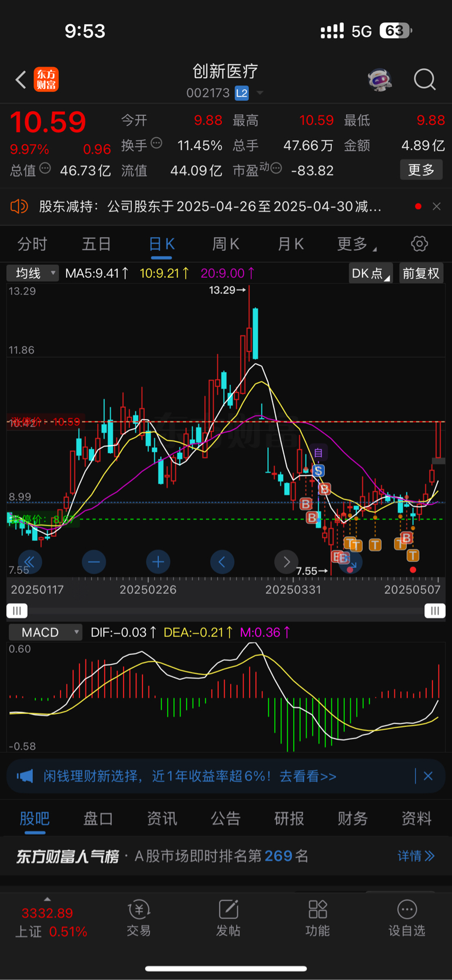Open the 发帖 post icon
Viewport: 452px width, 980px height.
click(228, 918)
